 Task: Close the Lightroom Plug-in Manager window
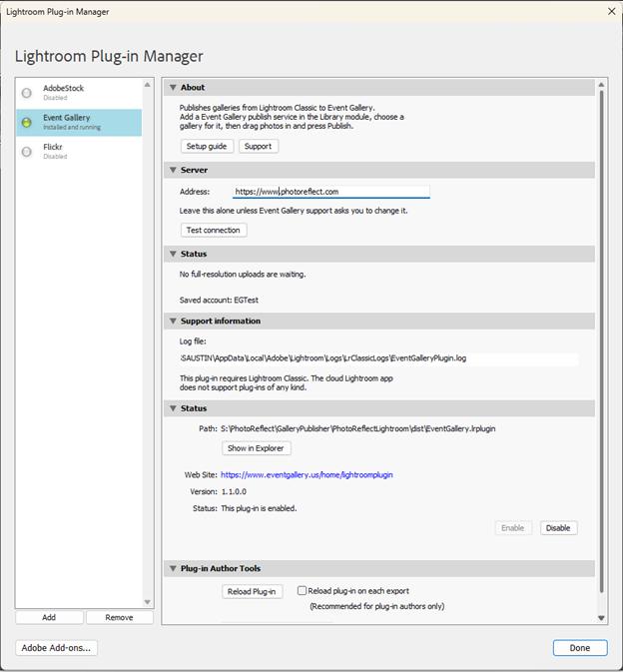pyautogui.click(x=612, y=12)
